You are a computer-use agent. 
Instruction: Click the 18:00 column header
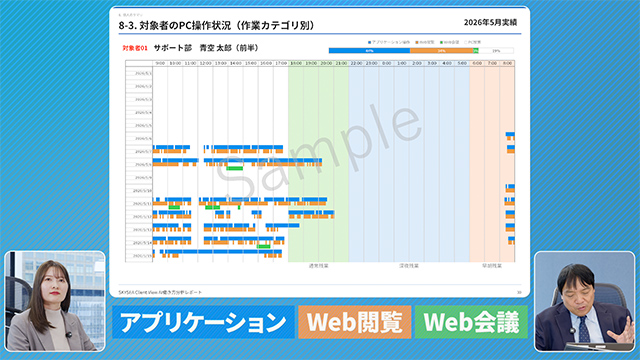click(x=296, y=63)
